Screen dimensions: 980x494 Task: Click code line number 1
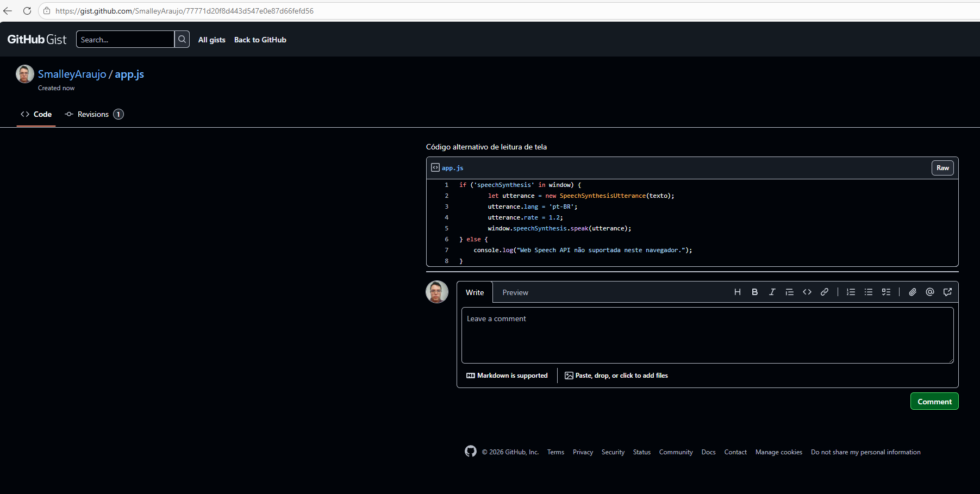tap(447, 185)
